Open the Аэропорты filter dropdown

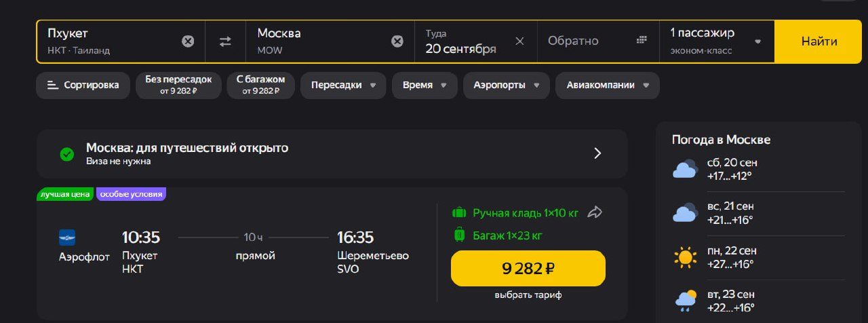pos(506,85)
